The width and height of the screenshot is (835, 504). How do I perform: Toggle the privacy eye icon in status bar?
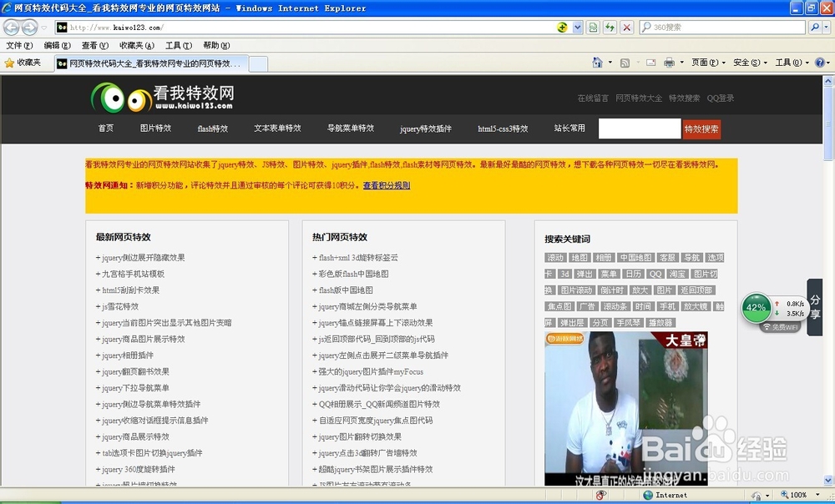point(601,495)
